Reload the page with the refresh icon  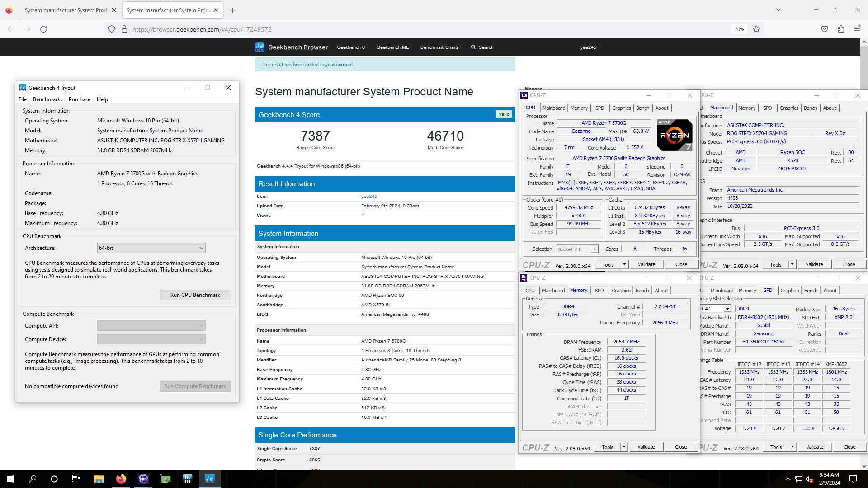point(43,29)
